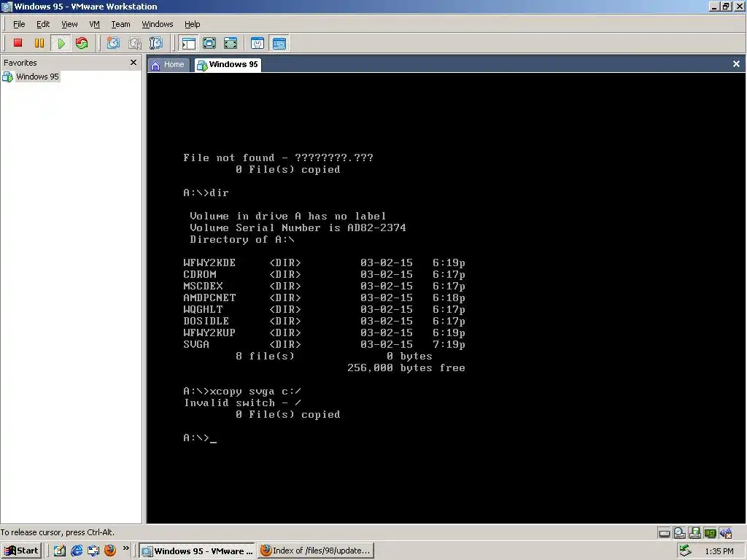Click 'Volume Serial Number is AD82-2374' line

pyautogui.click(x=298, y=227)
